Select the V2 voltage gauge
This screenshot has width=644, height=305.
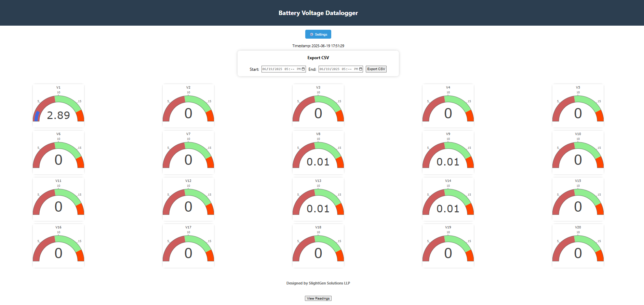click(x=188, y=106)
